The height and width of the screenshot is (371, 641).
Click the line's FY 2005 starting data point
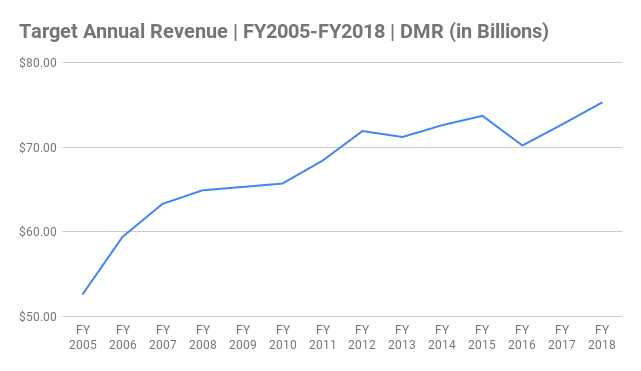click(x=83, y=294)
